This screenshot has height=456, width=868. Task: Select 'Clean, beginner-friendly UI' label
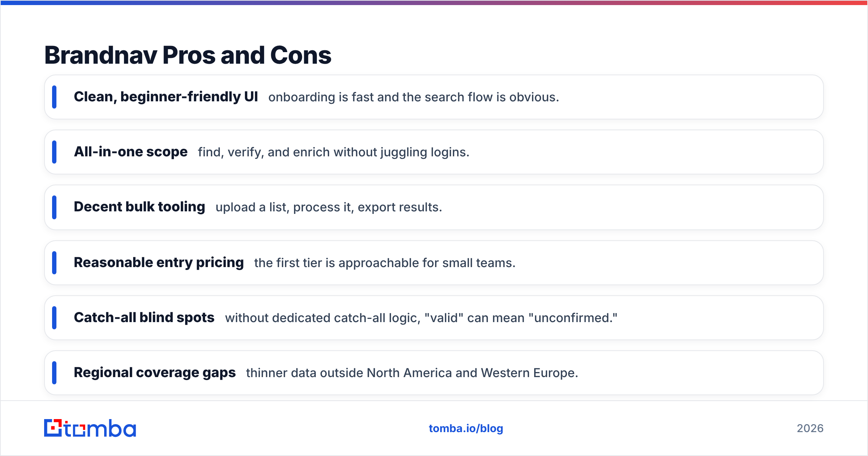pos(166,97)
